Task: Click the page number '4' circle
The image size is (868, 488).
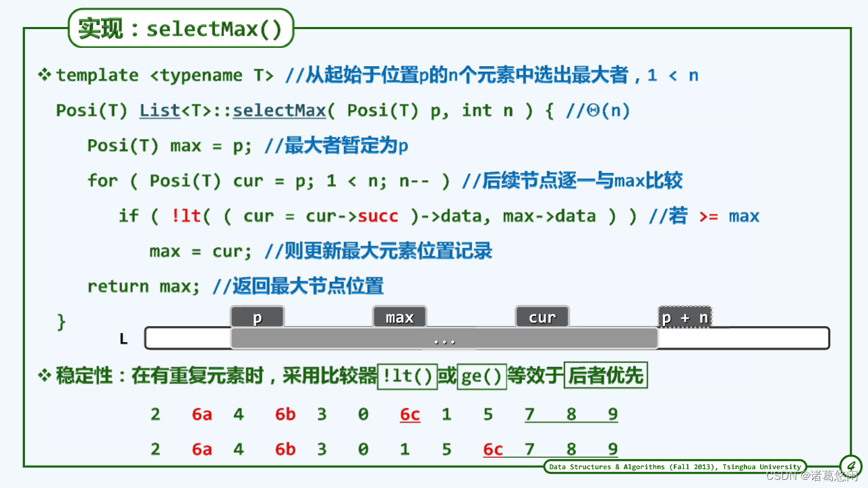Action: click(850, 466)
